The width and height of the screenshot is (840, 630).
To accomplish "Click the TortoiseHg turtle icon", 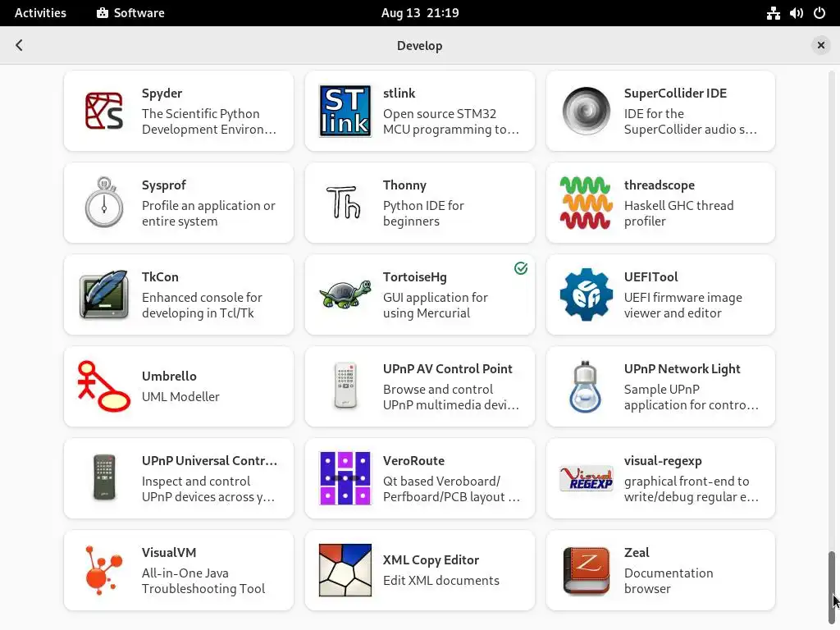I will 345,294.
